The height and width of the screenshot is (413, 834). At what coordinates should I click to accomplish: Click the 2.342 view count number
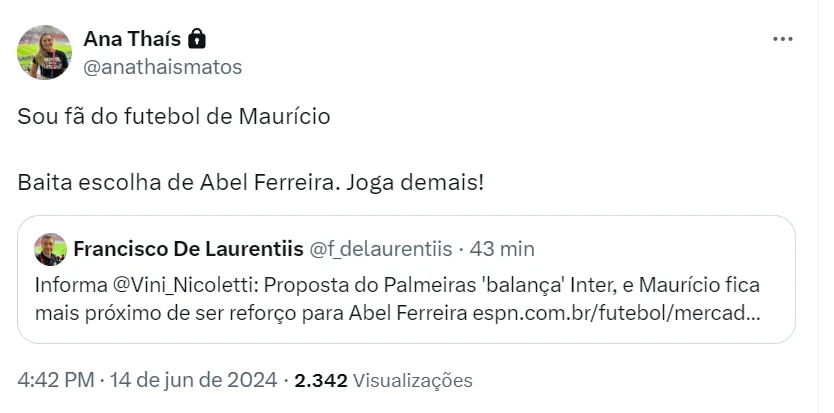[322, 380]
